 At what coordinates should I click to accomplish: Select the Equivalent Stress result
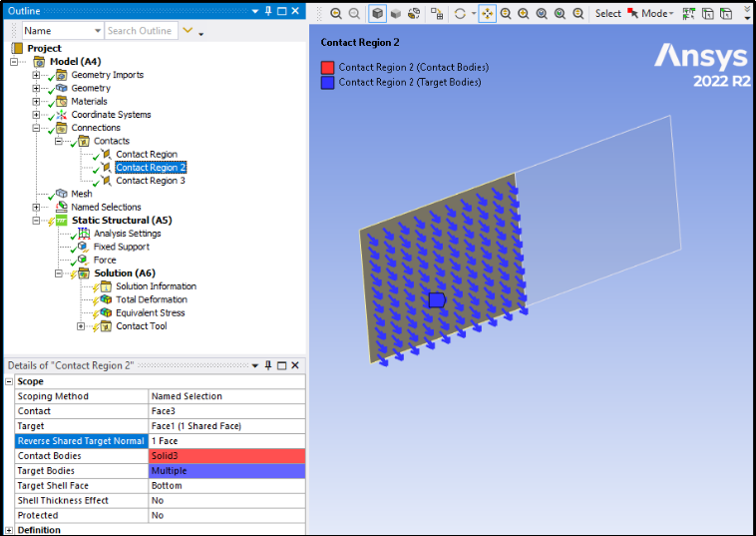tap(150, 312)
